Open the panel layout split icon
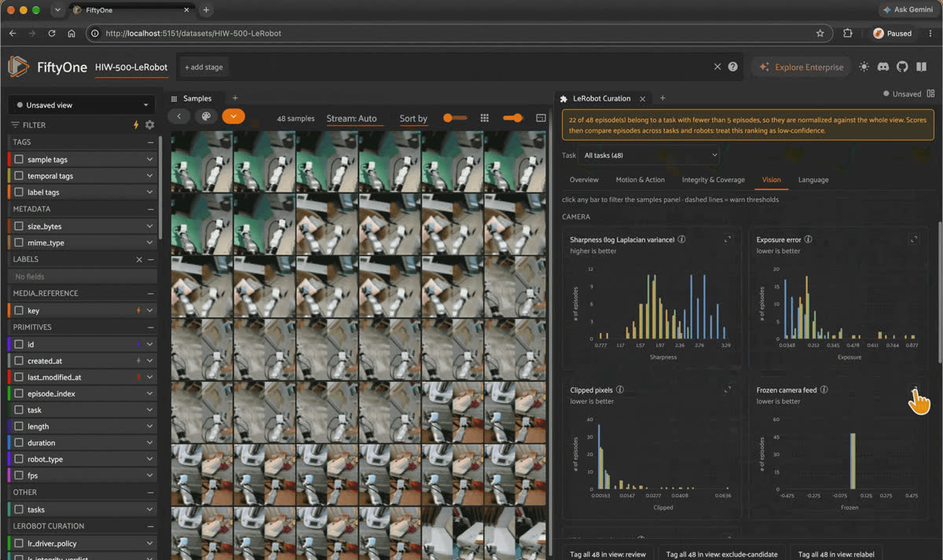 [932, 94]
